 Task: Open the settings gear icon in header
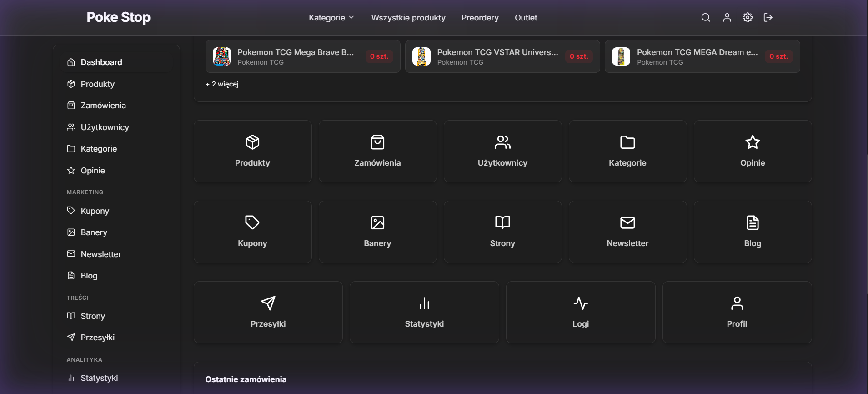click(748, 17)
